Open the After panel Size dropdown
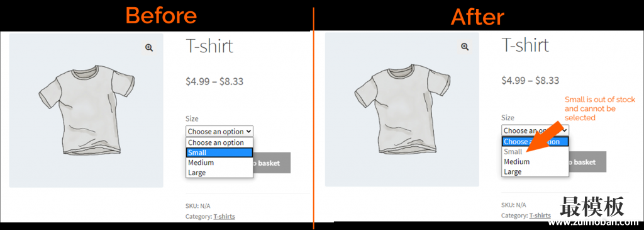This screenshot has height=230, width=644. tap(535, 130)
